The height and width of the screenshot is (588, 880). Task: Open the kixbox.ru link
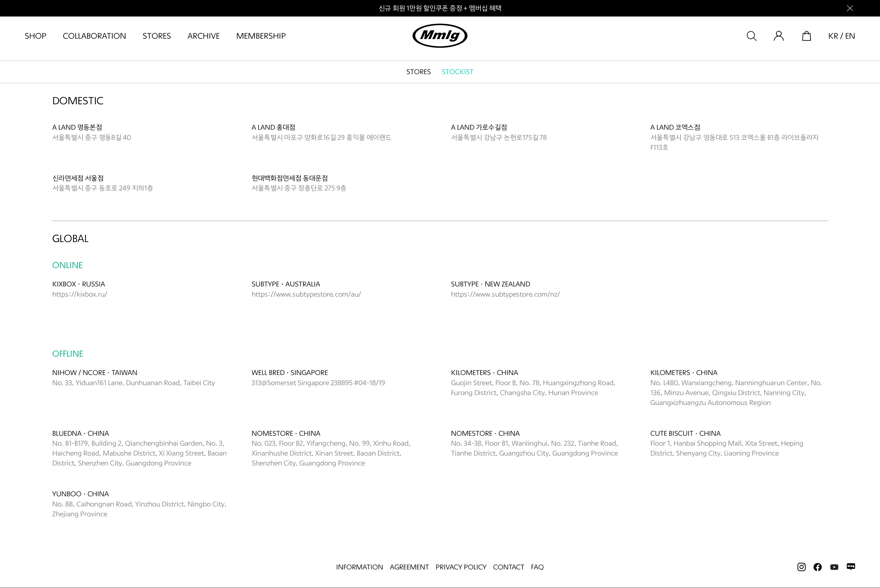[79, 294]
